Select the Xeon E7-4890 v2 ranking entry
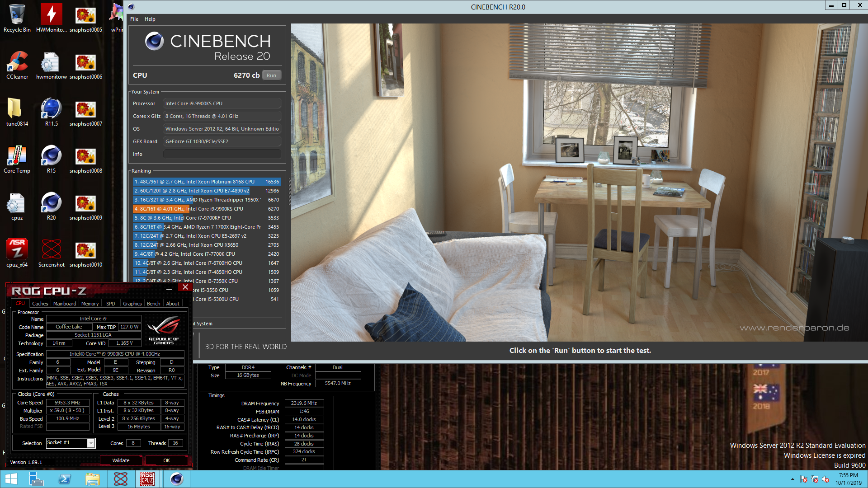The width and height of the screenshot is (868, 488). (207, 191)
